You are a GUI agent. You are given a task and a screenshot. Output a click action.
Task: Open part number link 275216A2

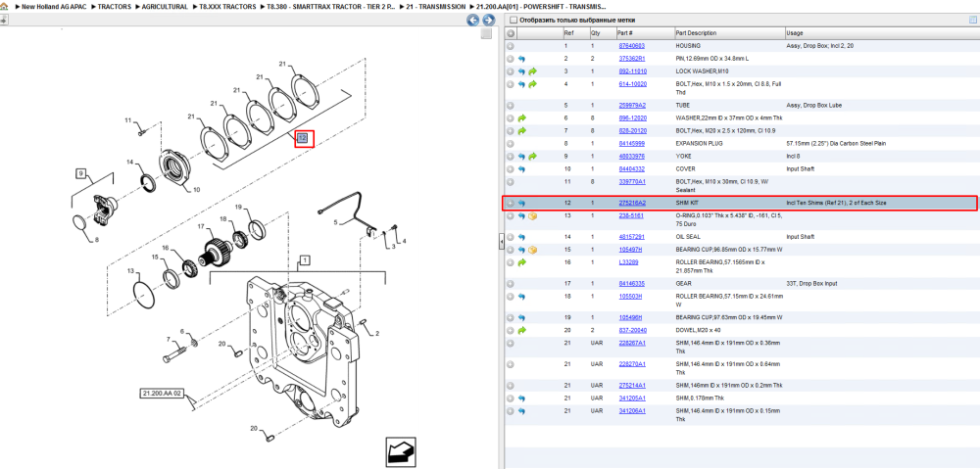632,203
